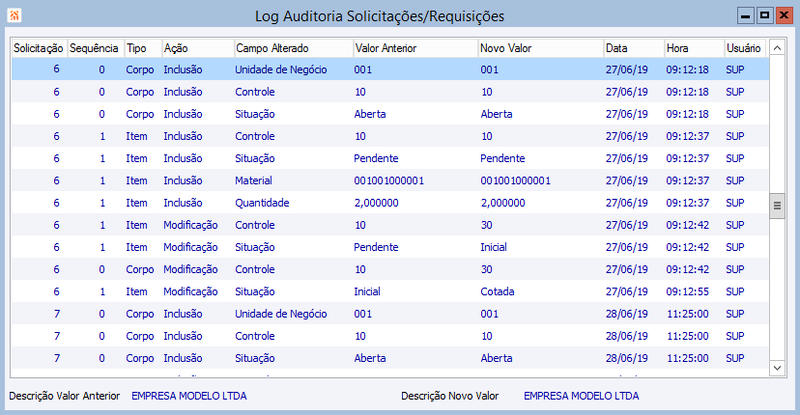Click the Ação column header
800x415 pixels.
(x=197, y=48)
